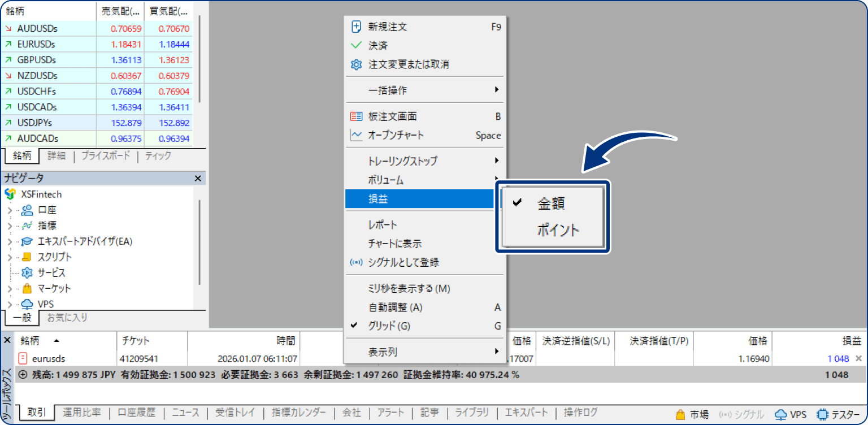Click the 損益 column header in toolbox
868x425 pixels.
tap(819, 341)
